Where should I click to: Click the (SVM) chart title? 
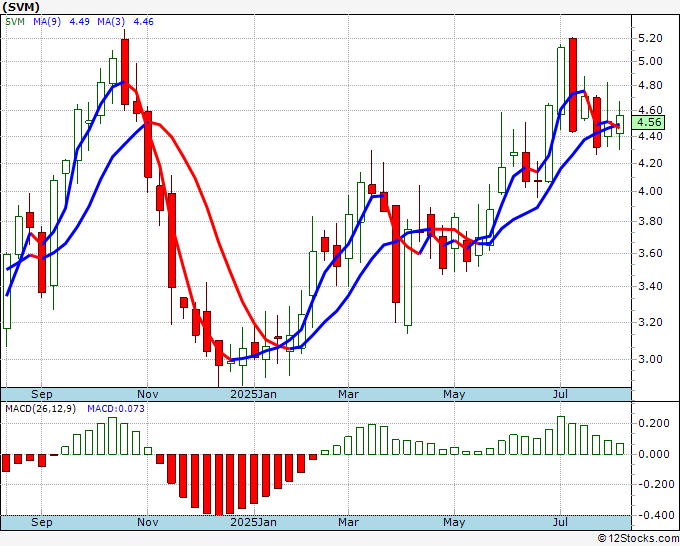pyautogui.click(x=21, y=7)
